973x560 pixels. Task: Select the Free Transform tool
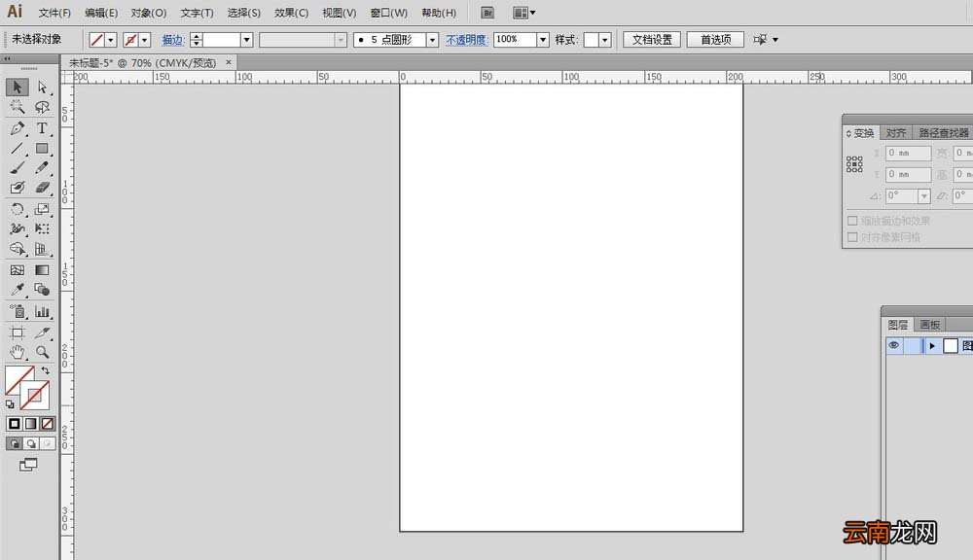tap(42, 228)
